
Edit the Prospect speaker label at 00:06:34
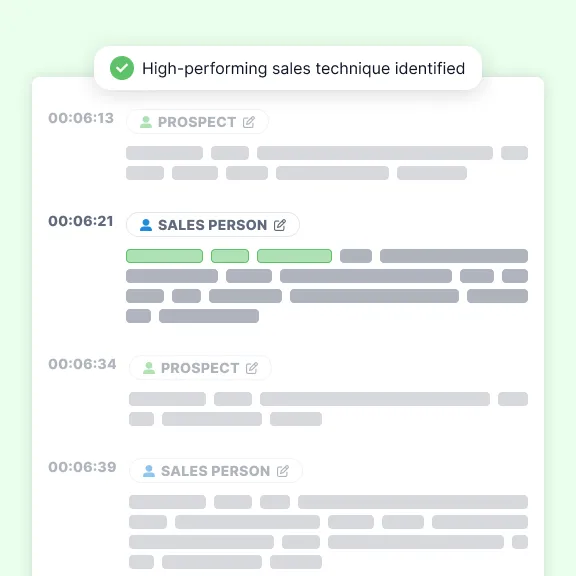pyautogui.click(x=252, y=368)
